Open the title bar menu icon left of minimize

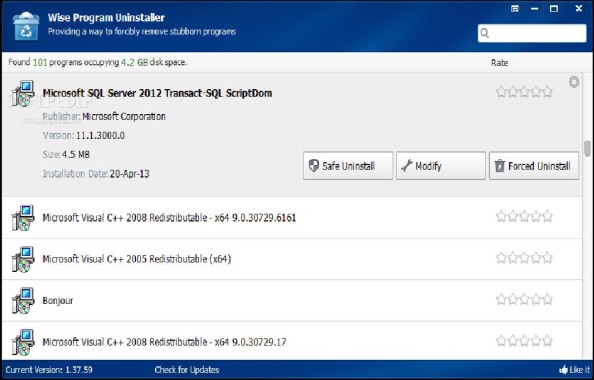(x=515, y=8)
